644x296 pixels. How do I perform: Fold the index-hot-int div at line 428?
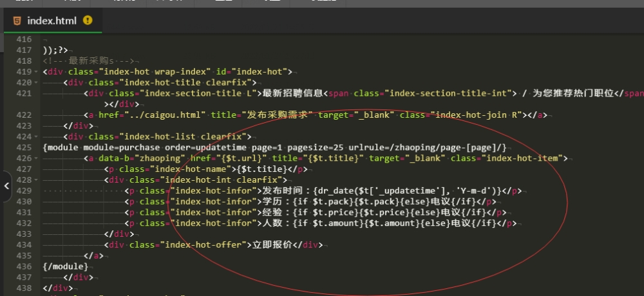(x=37, y=180)
